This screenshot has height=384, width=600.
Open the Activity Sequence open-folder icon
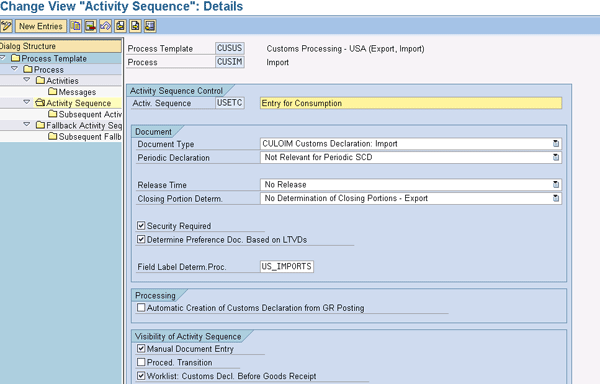point(40,103)
